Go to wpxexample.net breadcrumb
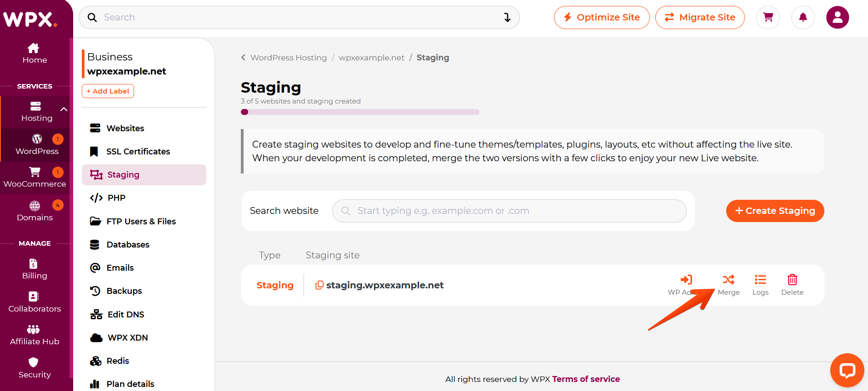This screenshot has width=868, height=391. [371, 58]
